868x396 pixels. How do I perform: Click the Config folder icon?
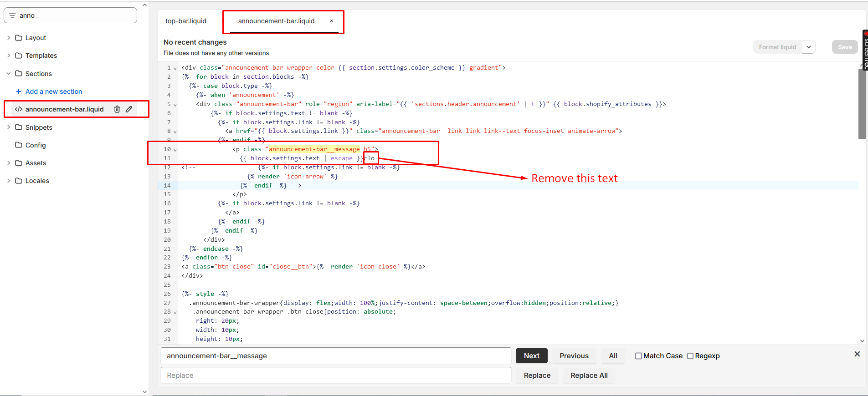[19, 145]
